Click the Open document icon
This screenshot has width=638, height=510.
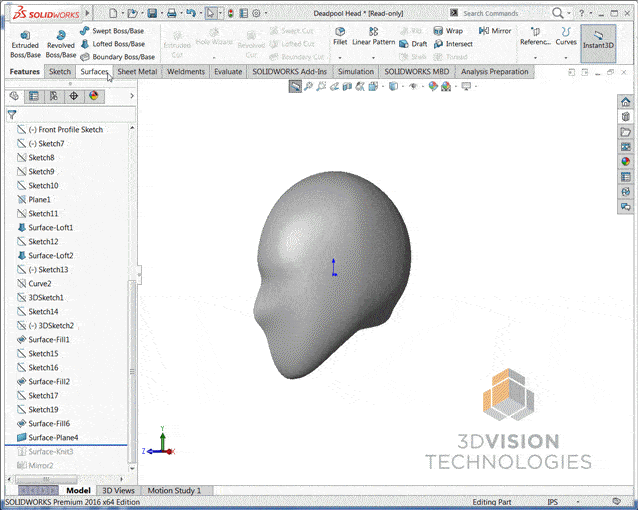132,13
